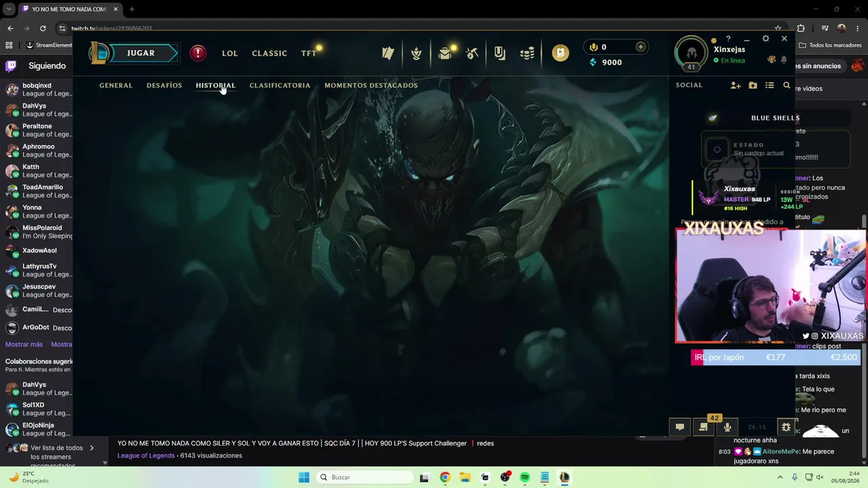
Task: Open the CLASIFICATORIA profile tab
Action: point(280,85)
